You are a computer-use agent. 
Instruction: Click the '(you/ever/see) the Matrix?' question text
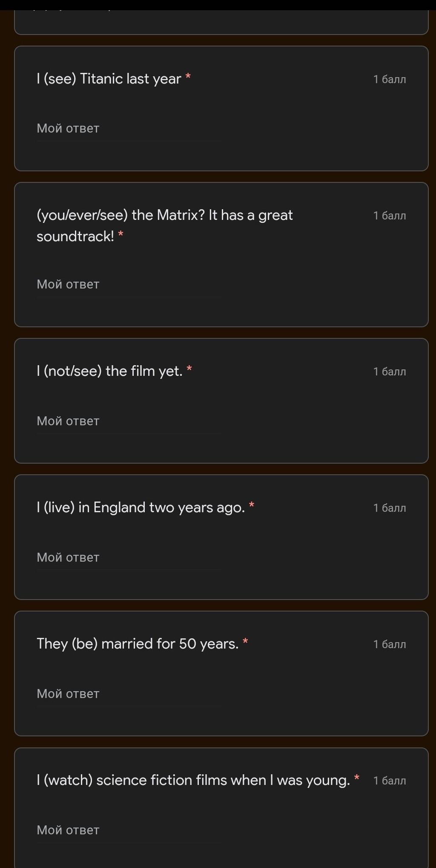164,216
